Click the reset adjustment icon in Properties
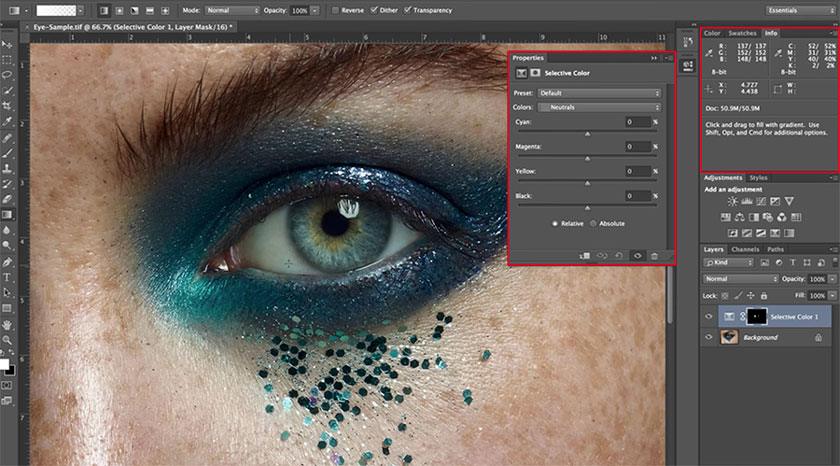This screenshot has width=840, height=466. [x=619, y=256]
